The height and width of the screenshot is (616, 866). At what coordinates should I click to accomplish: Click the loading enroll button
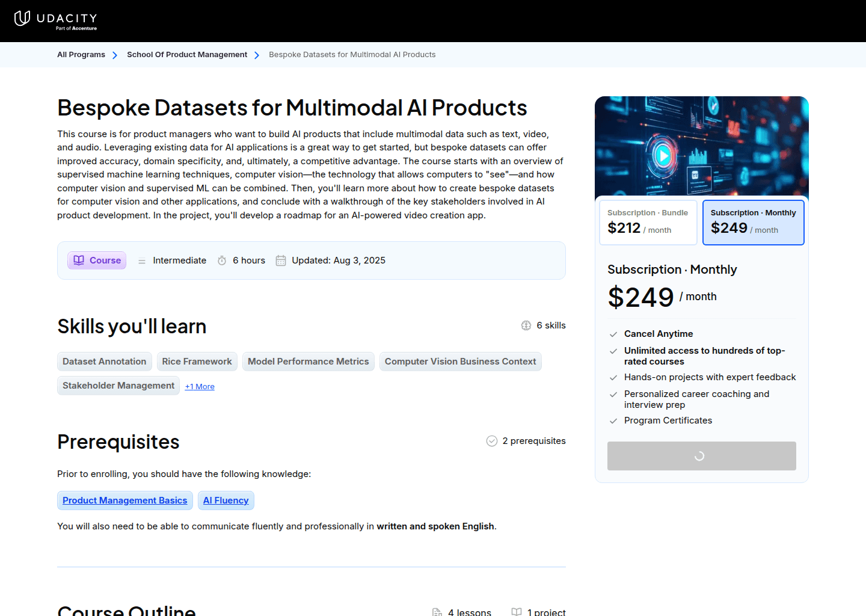(x=701, y=456)
